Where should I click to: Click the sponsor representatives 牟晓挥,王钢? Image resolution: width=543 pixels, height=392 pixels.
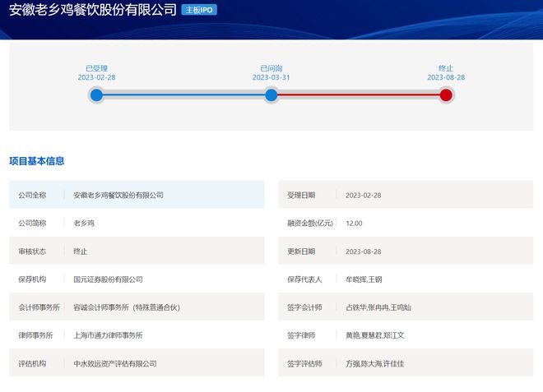(x=364, y=279)
